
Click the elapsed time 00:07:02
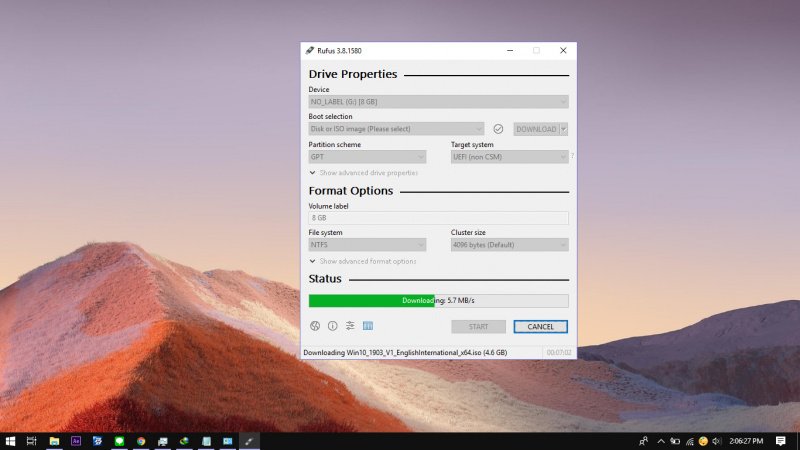click(x=559, y=353)
